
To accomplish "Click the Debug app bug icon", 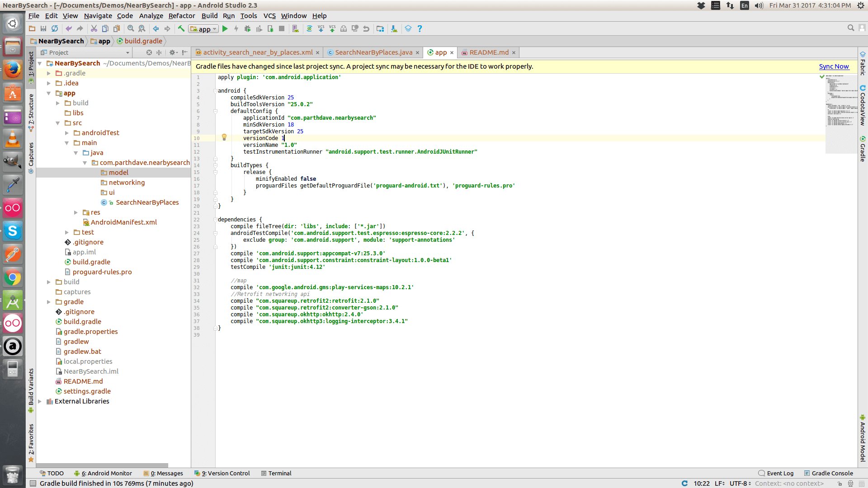I will [247, 28].
